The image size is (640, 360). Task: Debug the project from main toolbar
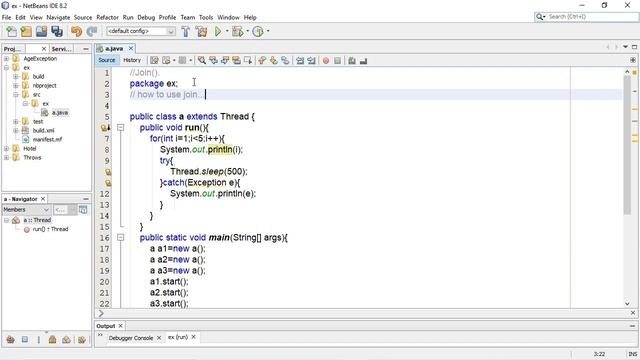pyautogui.click(x=238, y=31)
